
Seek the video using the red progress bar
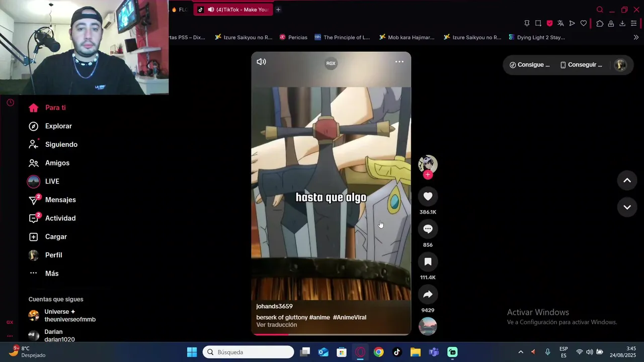tap(331, 334)
